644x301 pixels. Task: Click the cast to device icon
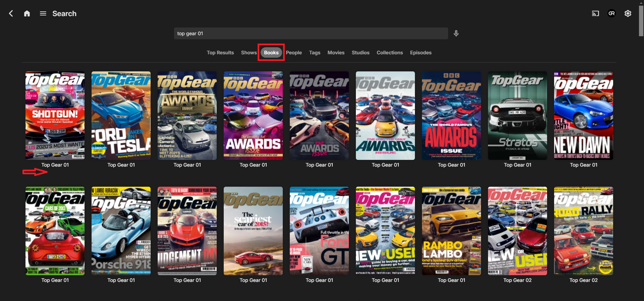click(x=595, y=13)
